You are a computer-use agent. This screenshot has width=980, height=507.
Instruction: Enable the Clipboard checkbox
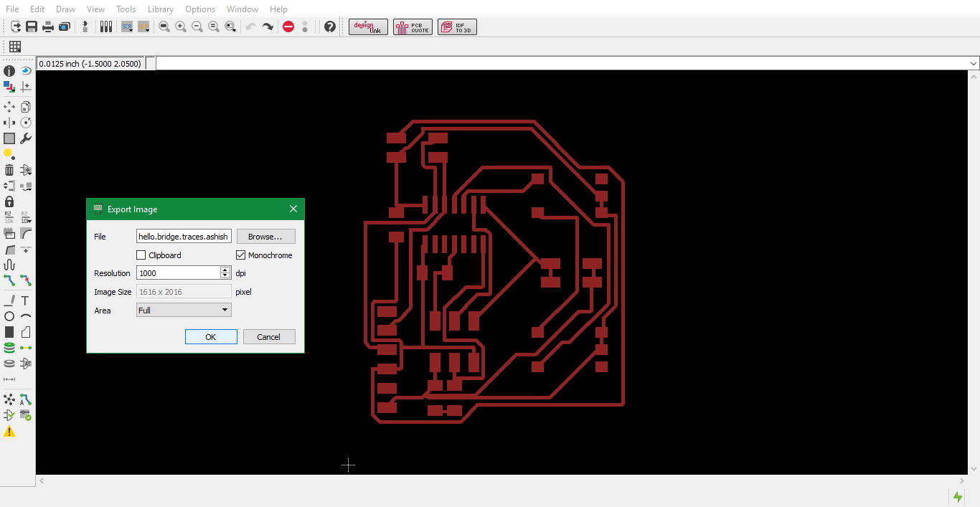coord(141,255)
